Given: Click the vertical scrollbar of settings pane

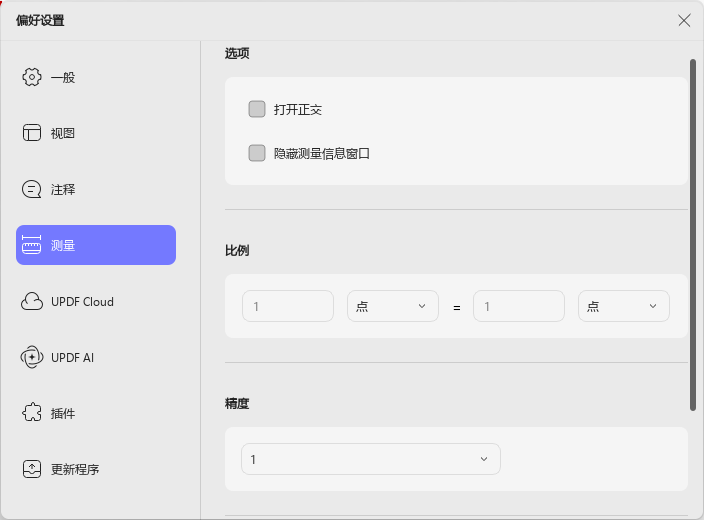Looking at the screenshot, I should 693,234.
